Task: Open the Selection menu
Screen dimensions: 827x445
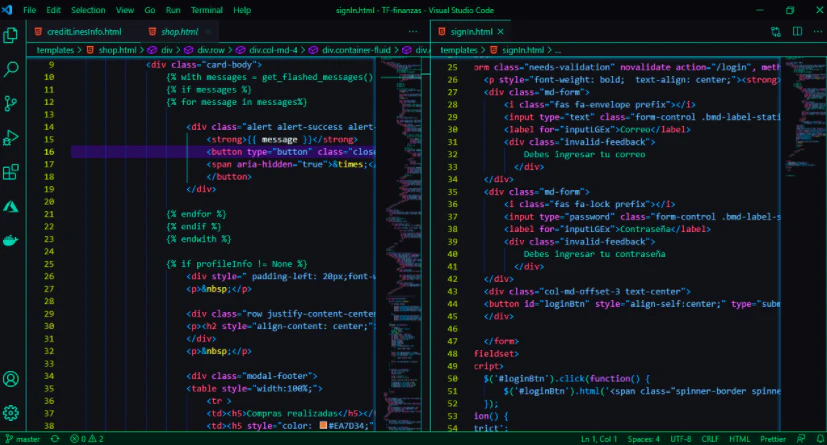Action: tap(88, 10)
